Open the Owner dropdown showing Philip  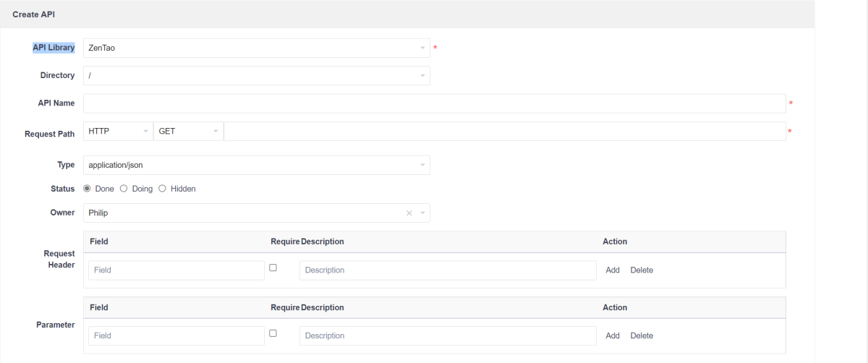246,213
